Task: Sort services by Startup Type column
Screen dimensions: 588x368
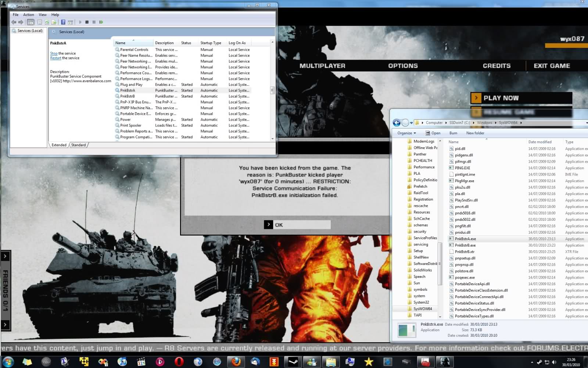Action: (x=212, y=43)
